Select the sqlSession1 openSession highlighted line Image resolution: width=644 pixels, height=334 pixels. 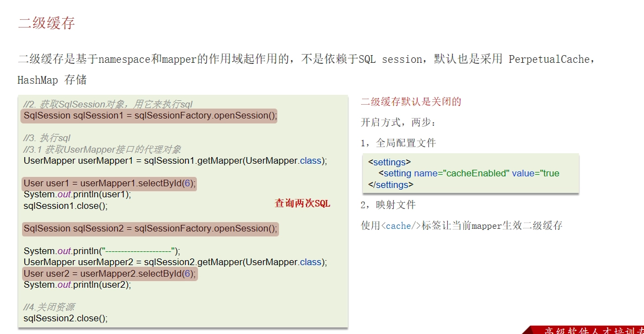pos(149,116)
